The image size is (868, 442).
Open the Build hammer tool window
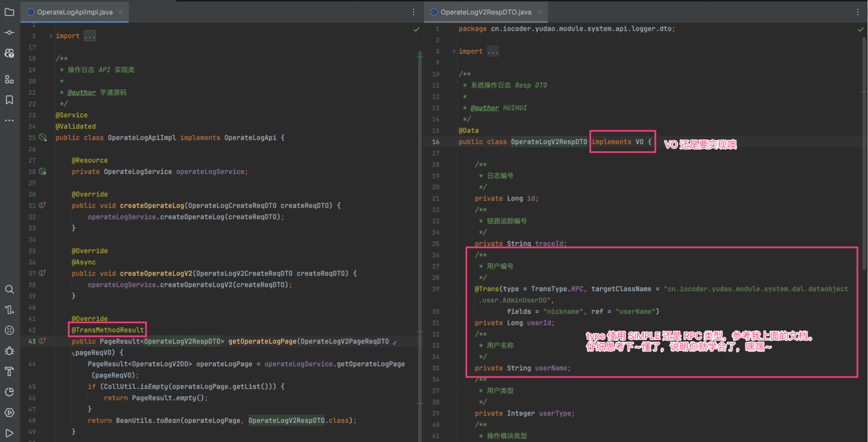pyautogui.click(x=9, y=372)
